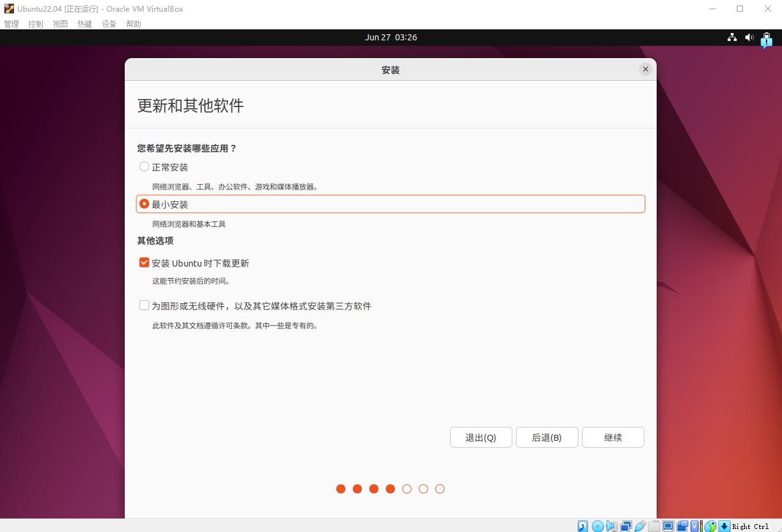
Task: Click the shared folders status icon
Action: (654, 526)
